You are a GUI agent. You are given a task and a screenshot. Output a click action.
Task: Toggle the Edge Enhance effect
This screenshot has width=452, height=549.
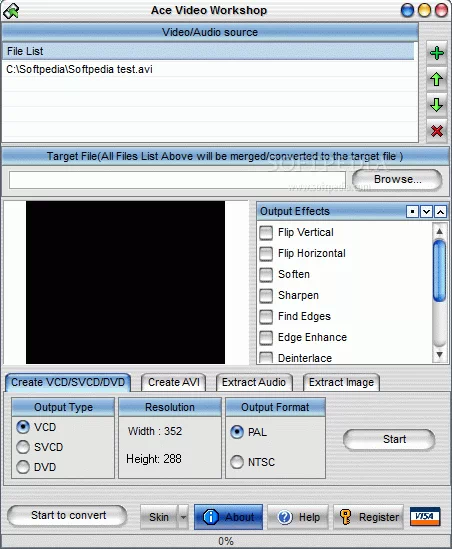click(266, 338)
